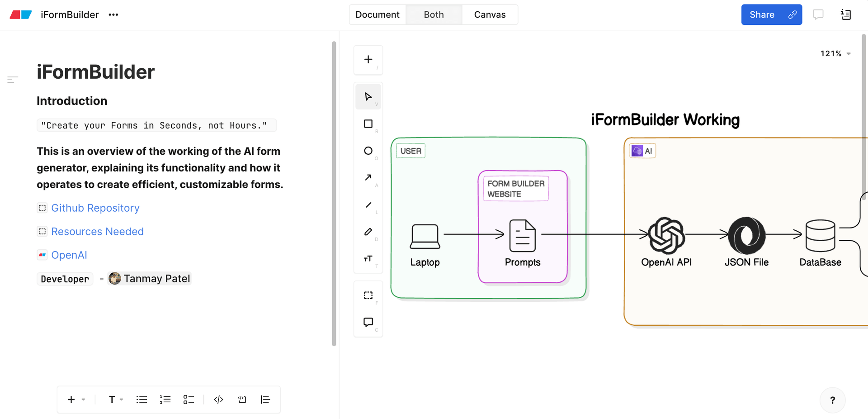
Task: Open the 121% zoom level dropdown
Action: [835, 53]
